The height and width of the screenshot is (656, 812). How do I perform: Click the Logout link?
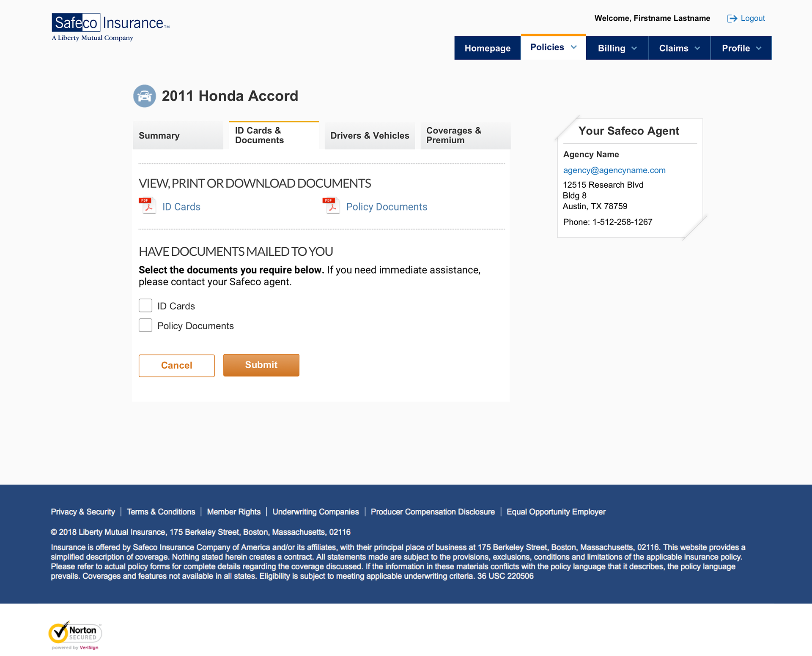click(753, 19)
